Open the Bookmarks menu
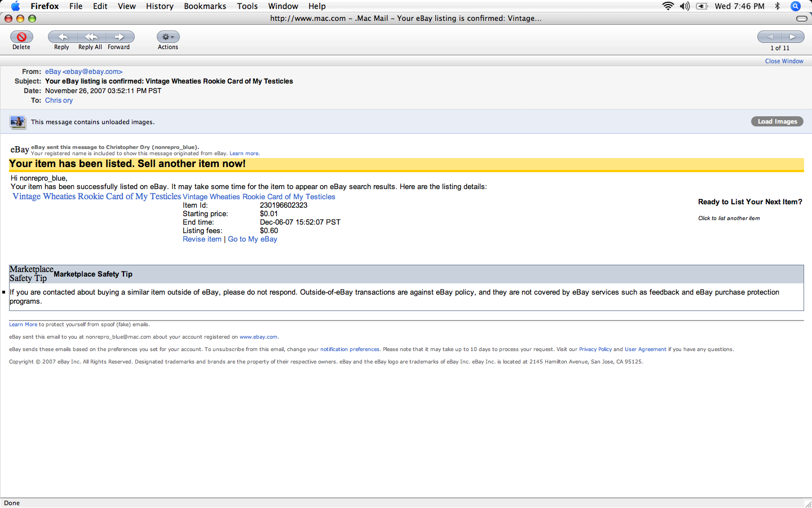This screenshot has height=508, width=812. tap(205, 6)
